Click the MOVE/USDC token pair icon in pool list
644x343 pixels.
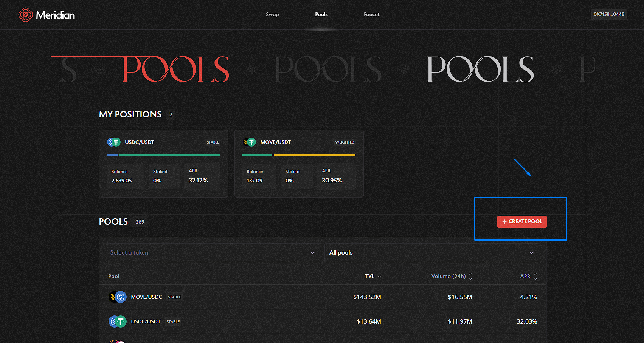pos(118,297)
